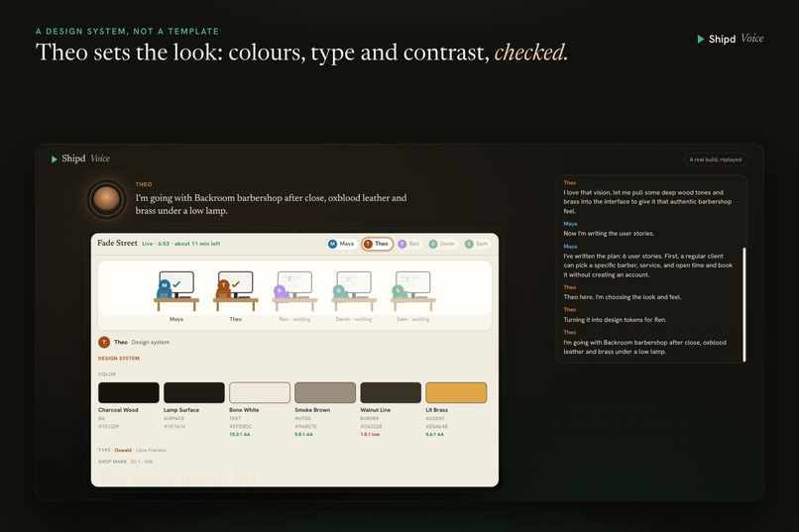Screen dimensions: 799x532
Task: Switch to the Theo agent pill
Action: pos(377,244)
